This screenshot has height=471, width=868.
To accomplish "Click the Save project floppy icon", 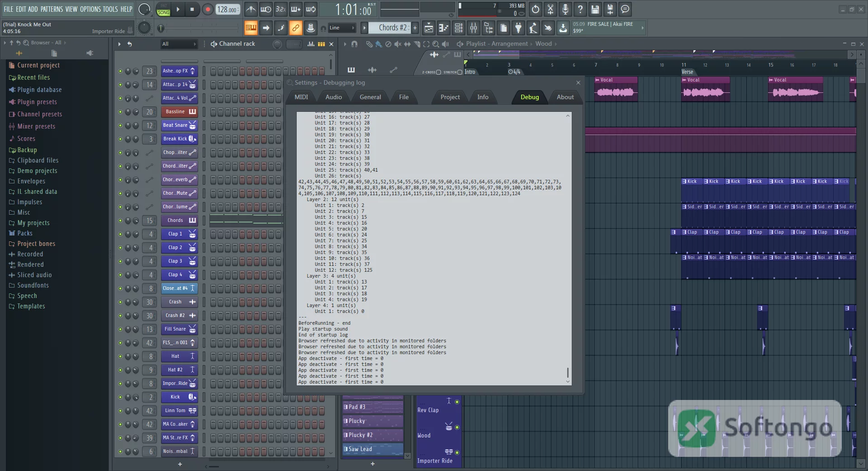I will click(595, 9).
